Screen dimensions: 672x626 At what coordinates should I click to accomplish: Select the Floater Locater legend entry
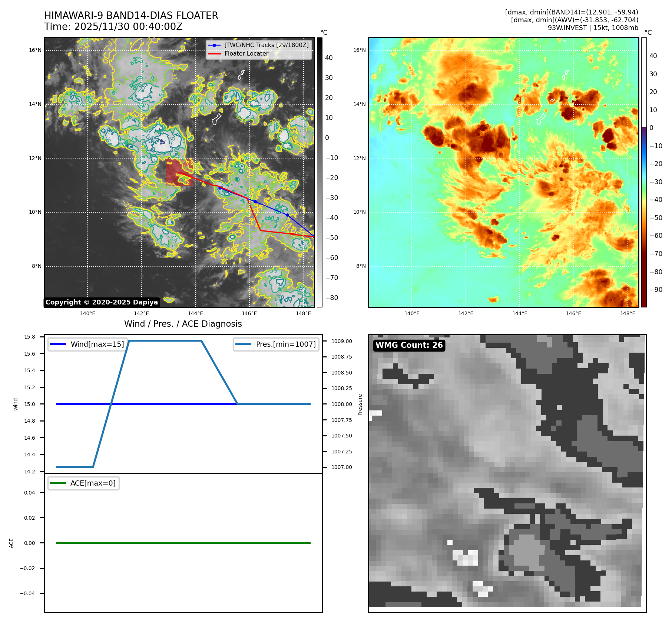[246, 54]
